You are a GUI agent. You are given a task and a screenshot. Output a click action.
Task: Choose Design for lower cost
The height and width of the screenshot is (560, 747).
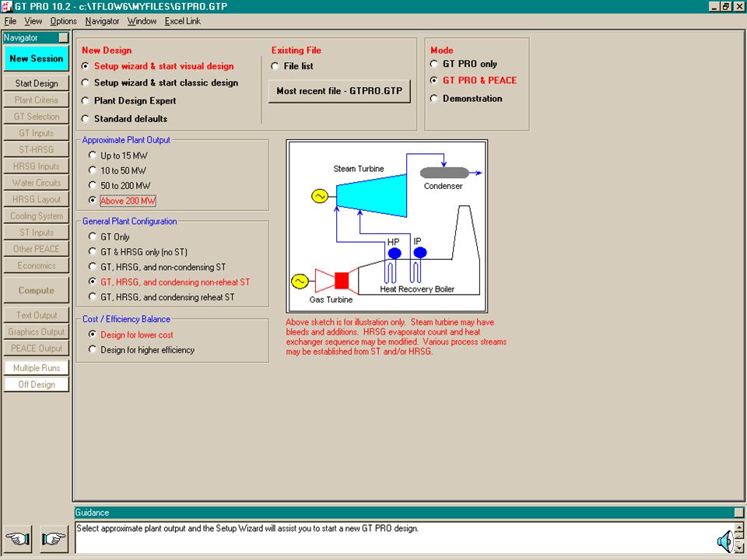tap(131, 334)
